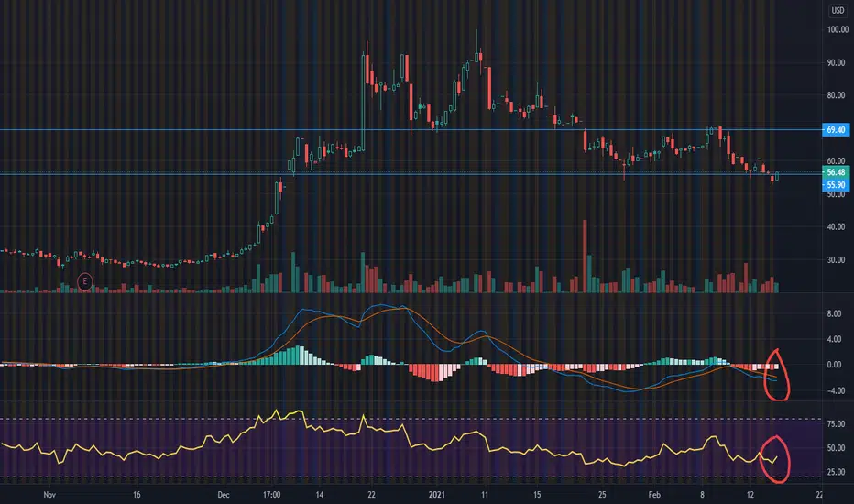Click the Nov date label

click(x=49, y=495)
